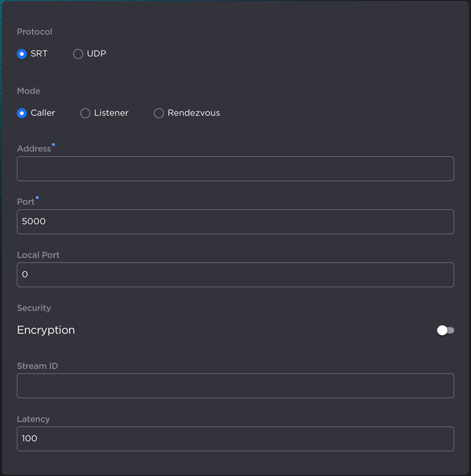Click inside the empty Address field
The width and height of the screenshot is (471, 476).
click(x=235, y=168)
